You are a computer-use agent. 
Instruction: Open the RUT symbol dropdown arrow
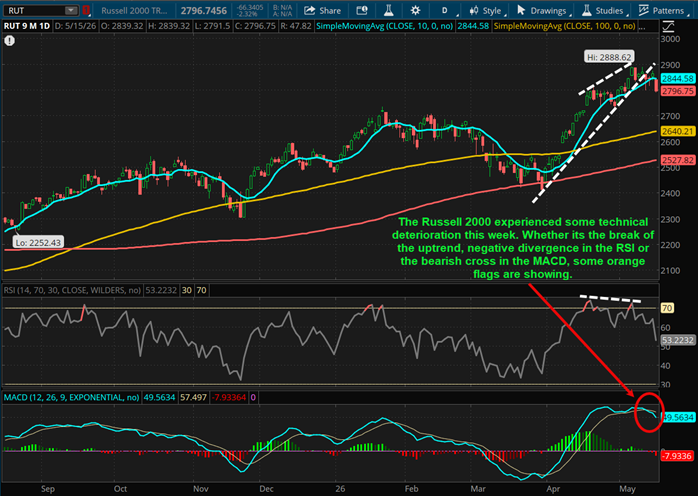pos(71,10)
